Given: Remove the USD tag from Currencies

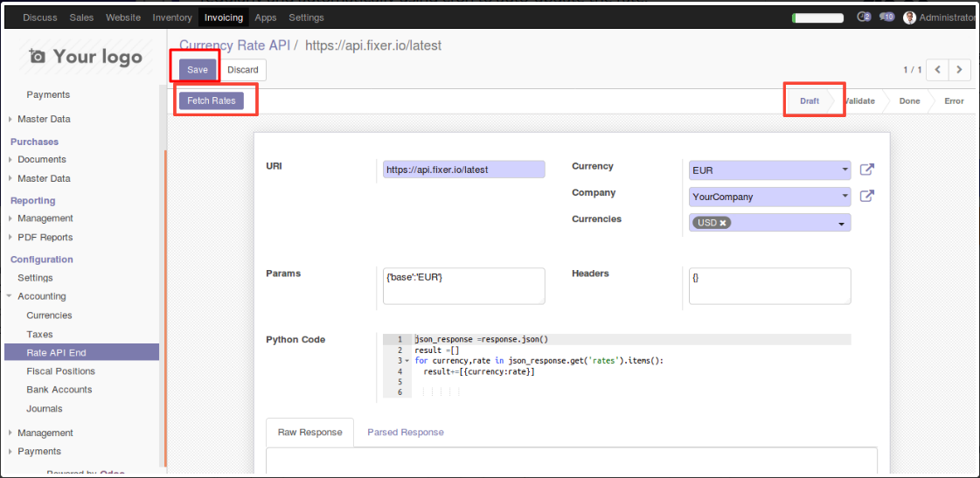Looking at the screenshot, I should (723, 223).
